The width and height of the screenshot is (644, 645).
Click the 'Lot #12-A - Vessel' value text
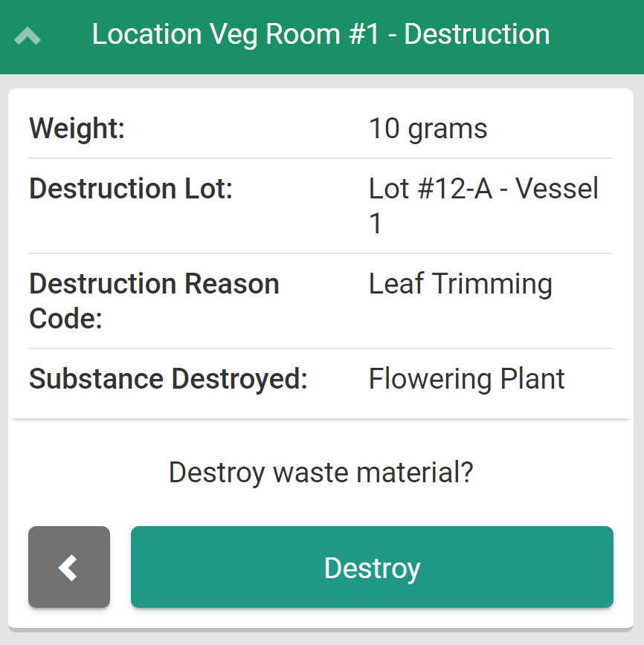click(x=483, y=189)
